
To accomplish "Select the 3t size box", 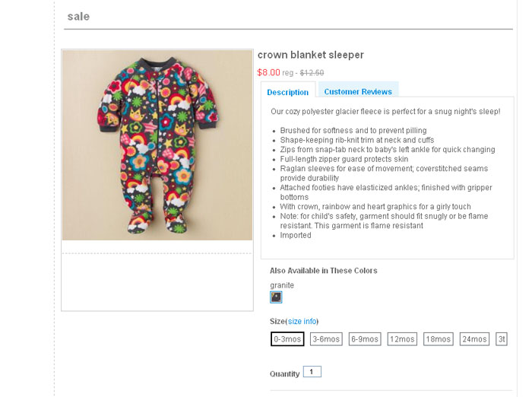I will 502,339.
